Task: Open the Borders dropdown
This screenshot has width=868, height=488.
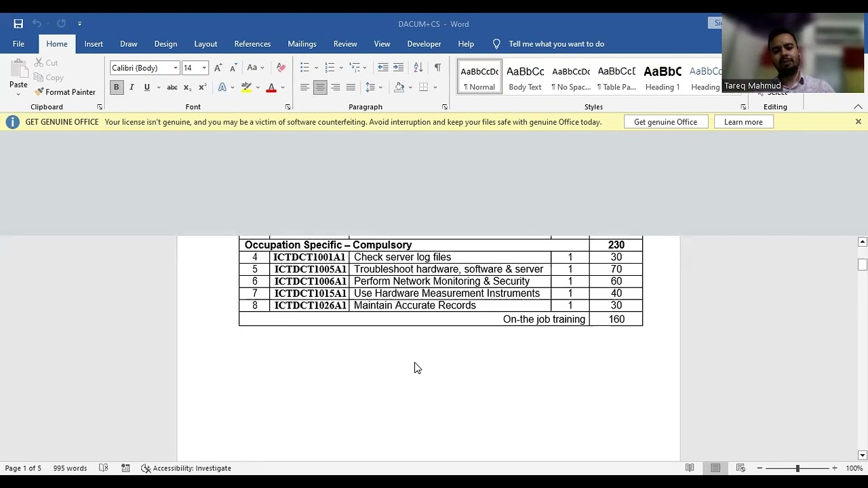Action: click(x=435, y=87)
